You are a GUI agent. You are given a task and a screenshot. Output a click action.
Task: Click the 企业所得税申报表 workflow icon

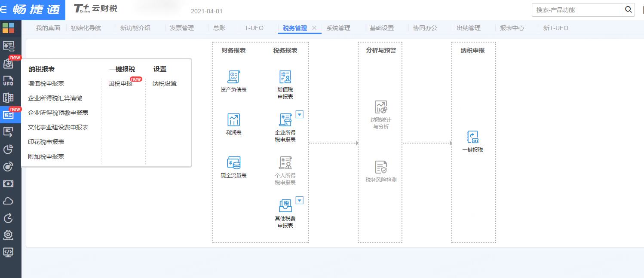click(x=285, y=120)
